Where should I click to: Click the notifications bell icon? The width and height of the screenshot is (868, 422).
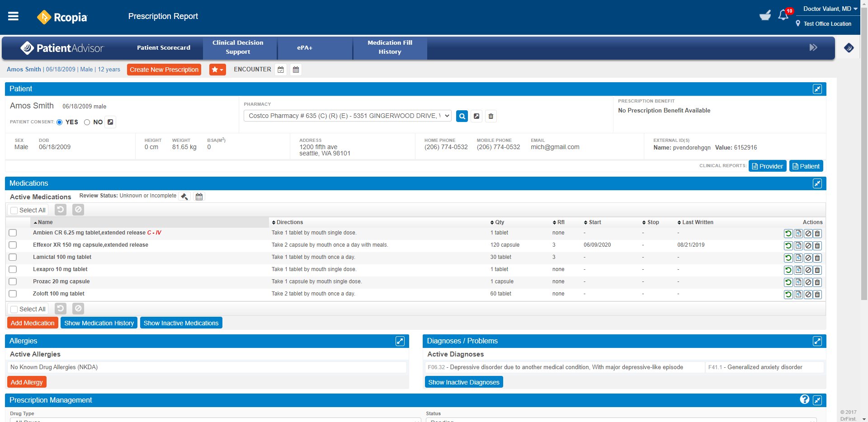pos(783,16)
